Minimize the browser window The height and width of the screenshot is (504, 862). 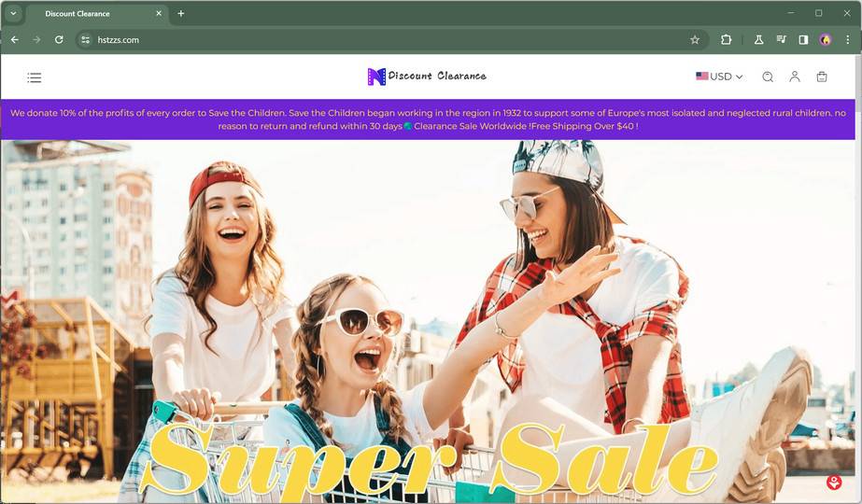790,13
